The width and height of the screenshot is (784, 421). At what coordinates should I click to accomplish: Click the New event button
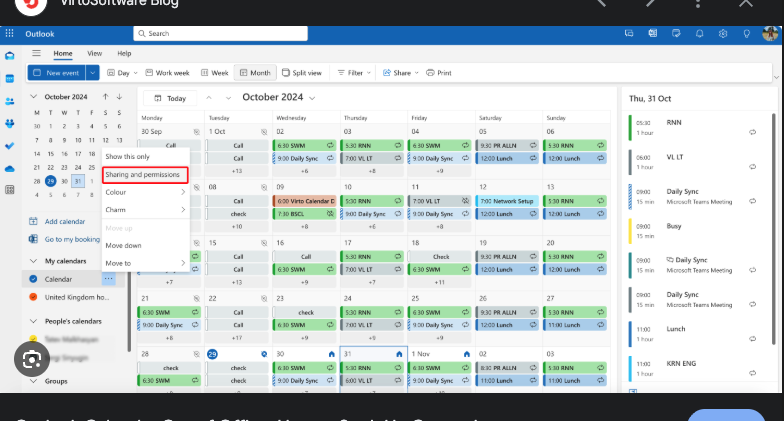click(x=56, y=72)
